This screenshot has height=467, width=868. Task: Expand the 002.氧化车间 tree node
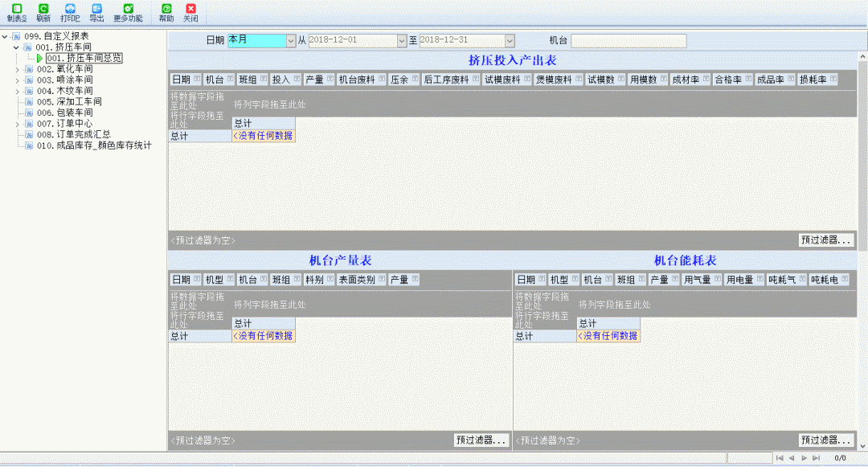click(18, 69)
